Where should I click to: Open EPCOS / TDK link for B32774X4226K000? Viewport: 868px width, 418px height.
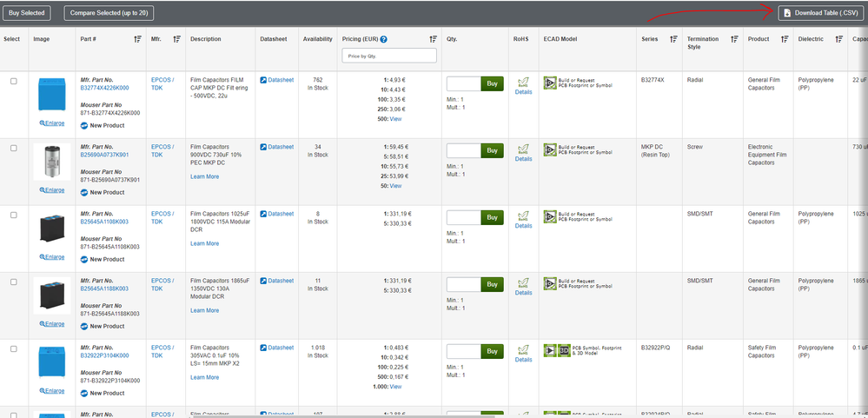(162, 84)
